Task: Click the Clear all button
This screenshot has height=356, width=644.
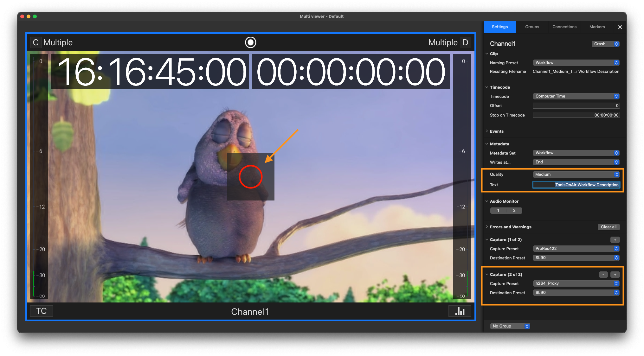Action: click(609, 227)
